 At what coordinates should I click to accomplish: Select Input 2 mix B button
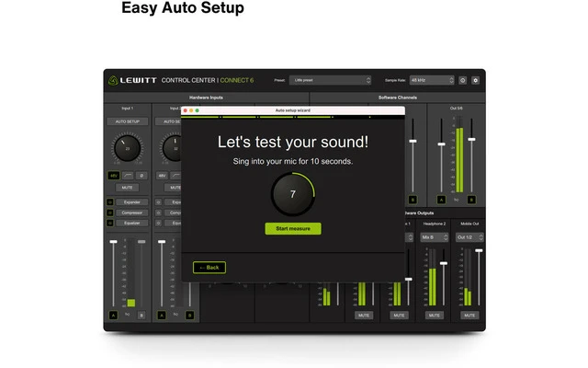coord(190,315)
